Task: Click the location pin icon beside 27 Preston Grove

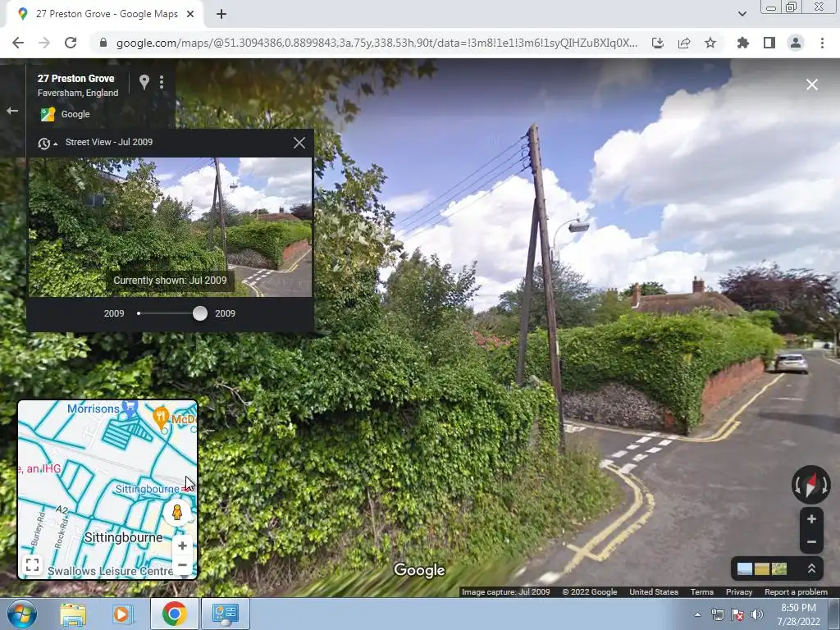Action: pos(144,82)
